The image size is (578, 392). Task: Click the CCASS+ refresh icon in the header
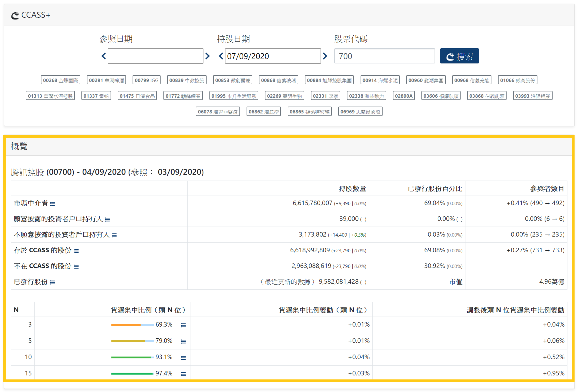pos(15,15)
